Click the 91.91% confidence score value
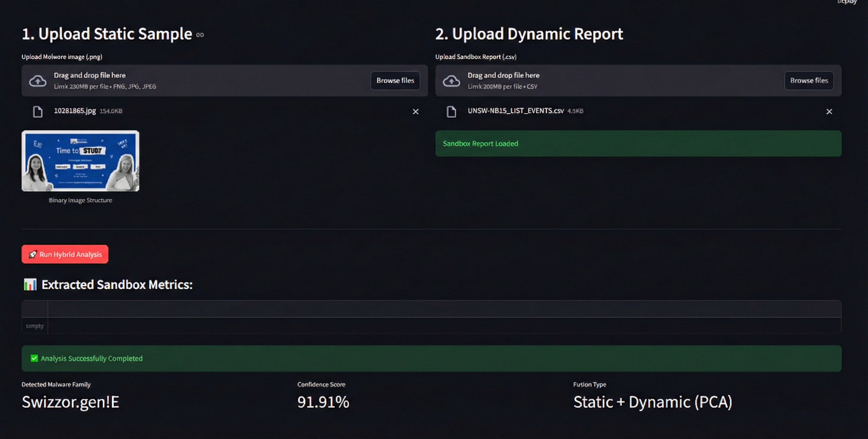Image resolution: width=868 pixels, height=439 pixels. pyautogui.click(x=323, y=402)
